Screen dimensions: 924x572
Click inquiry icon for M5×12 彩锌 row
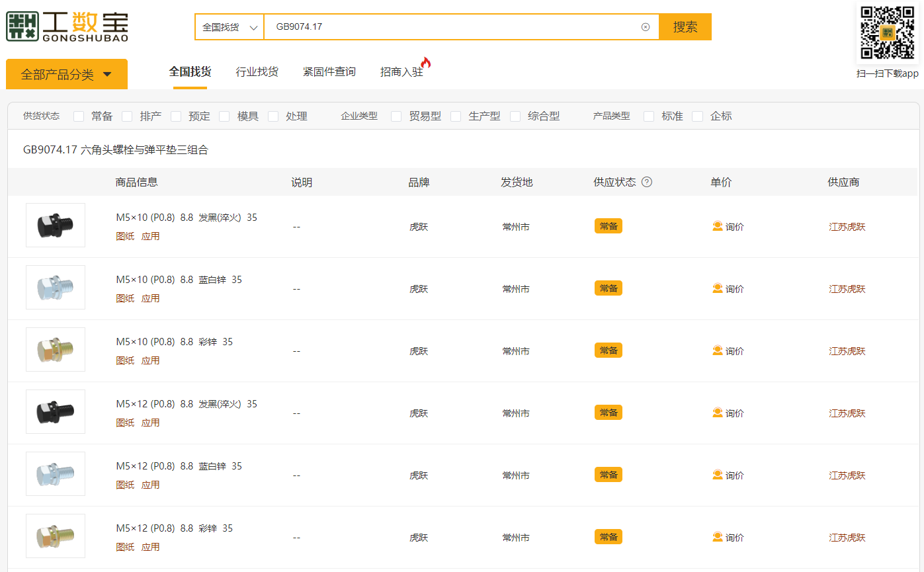tap(718, 537)
